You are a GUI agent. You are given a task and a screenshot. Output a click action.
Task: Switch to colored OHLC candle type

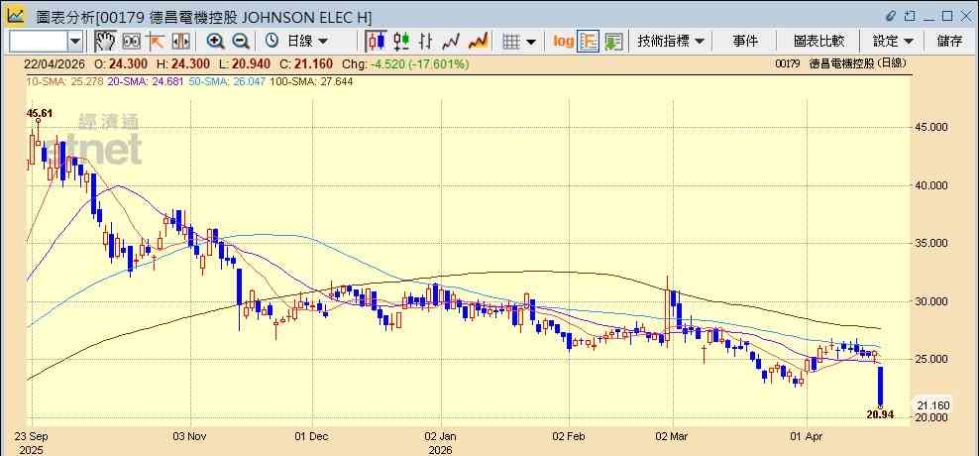click(x=401, y=42)
